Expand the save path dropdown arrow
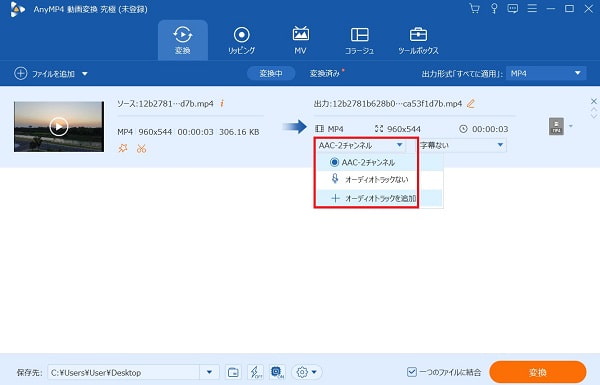 (x=209, y=372)
